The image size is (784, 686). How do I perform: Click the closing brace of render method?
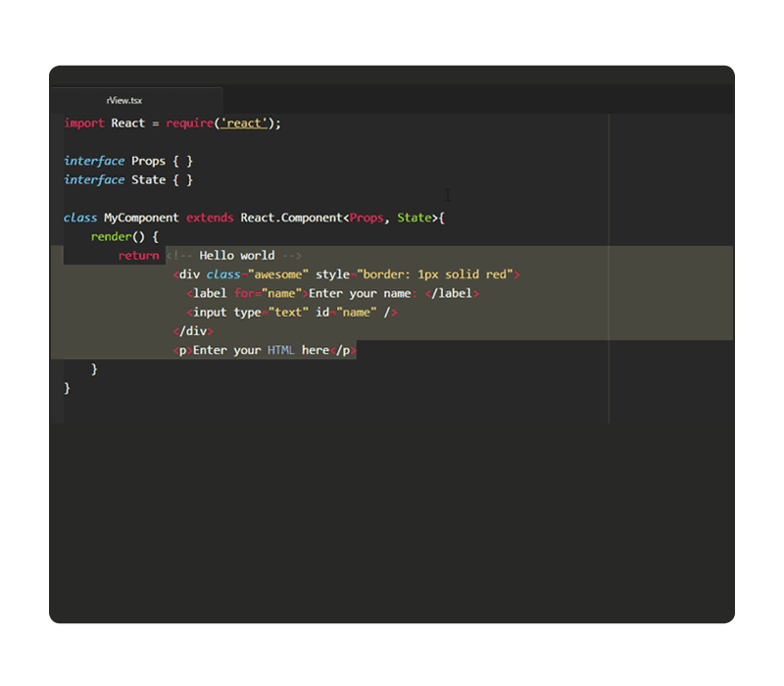click(94, 369)
